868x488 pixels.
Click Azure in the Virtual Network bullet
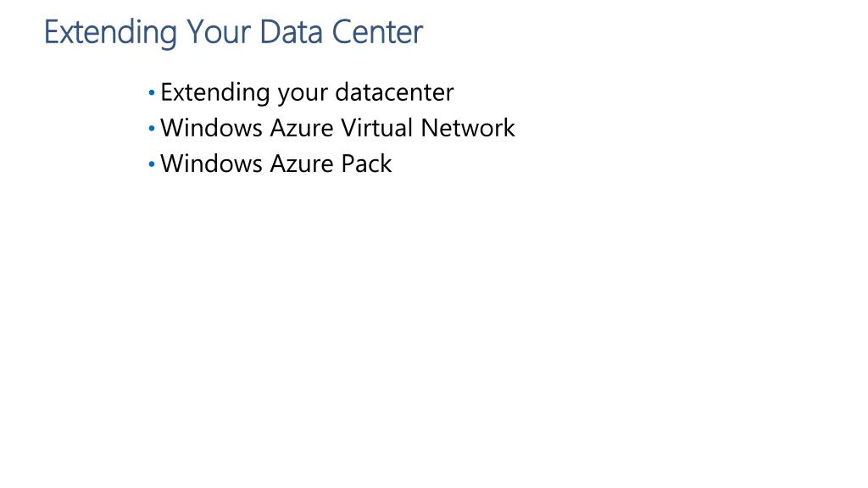pyautogui.click(x=302, y=128)
